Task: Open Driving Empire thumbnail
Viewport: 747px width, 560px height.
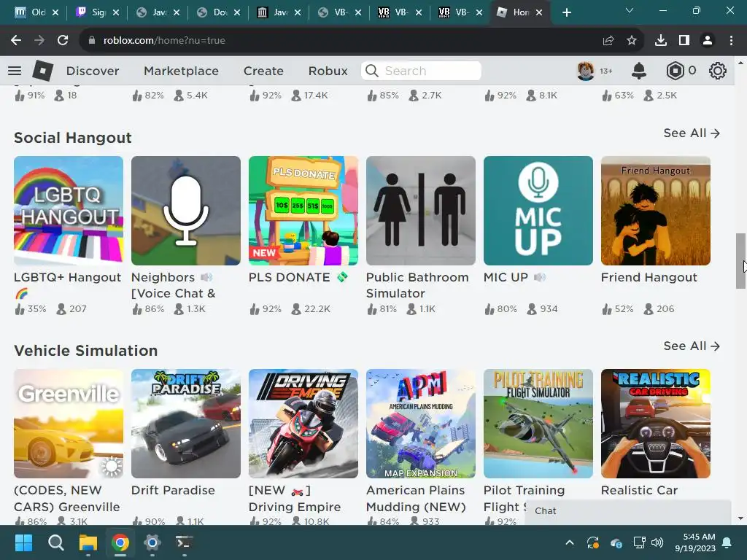Action: 303,424
